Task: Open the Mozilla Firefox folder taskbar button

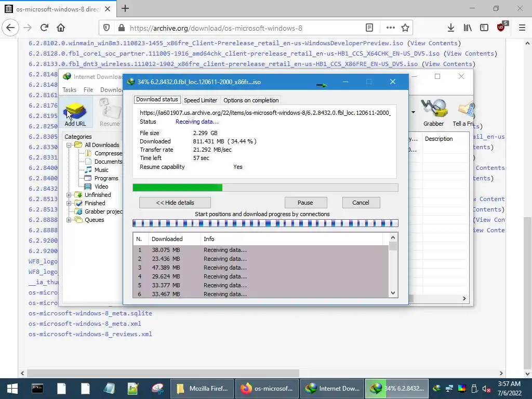Action: 202,389
